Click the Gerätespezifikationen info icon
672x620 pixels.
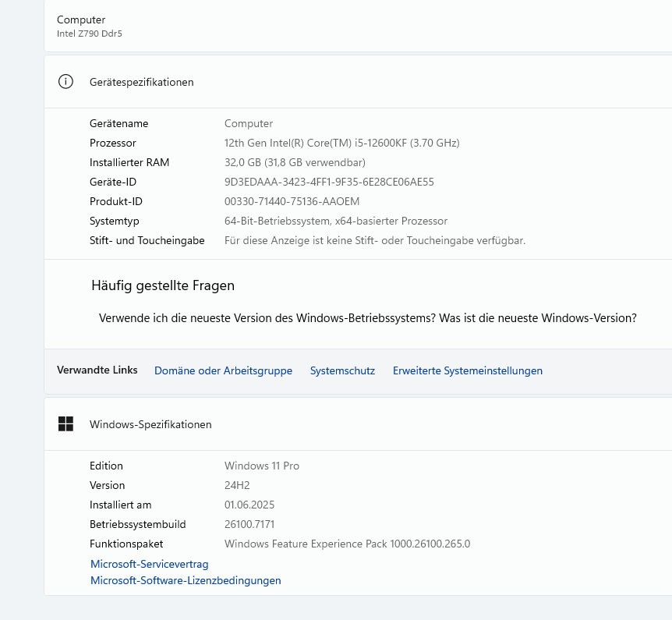(65, 81)
